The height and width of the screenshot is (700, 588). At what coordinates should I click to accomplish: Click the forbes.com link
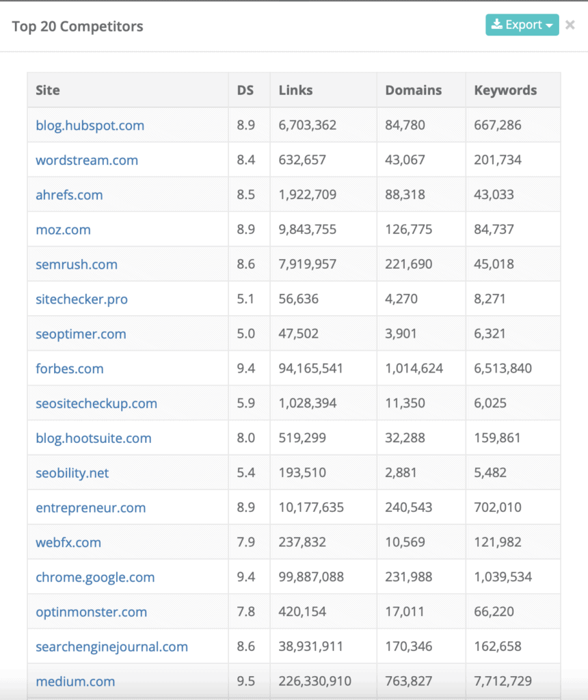pos(70,369)
